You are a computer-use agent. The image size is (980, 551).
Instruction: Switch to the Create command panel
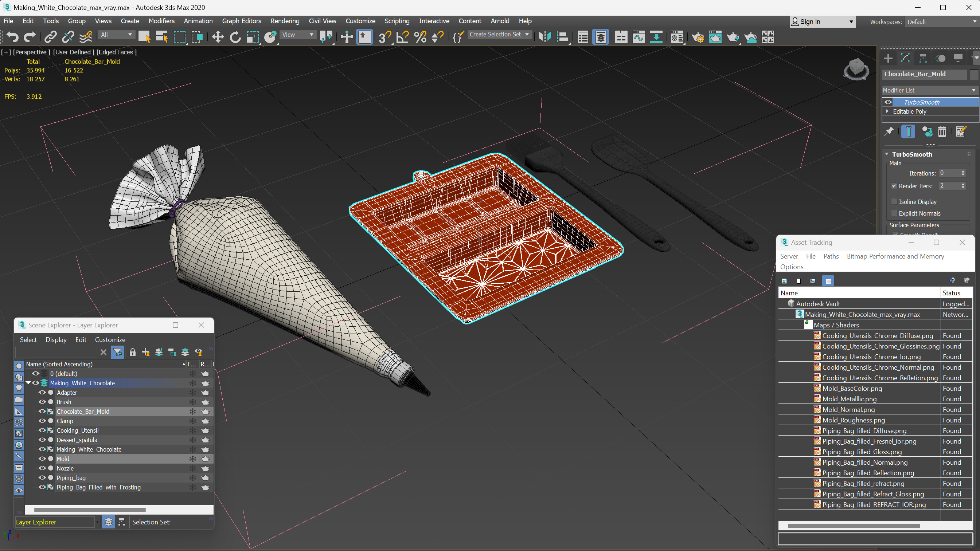coord(888,58)
